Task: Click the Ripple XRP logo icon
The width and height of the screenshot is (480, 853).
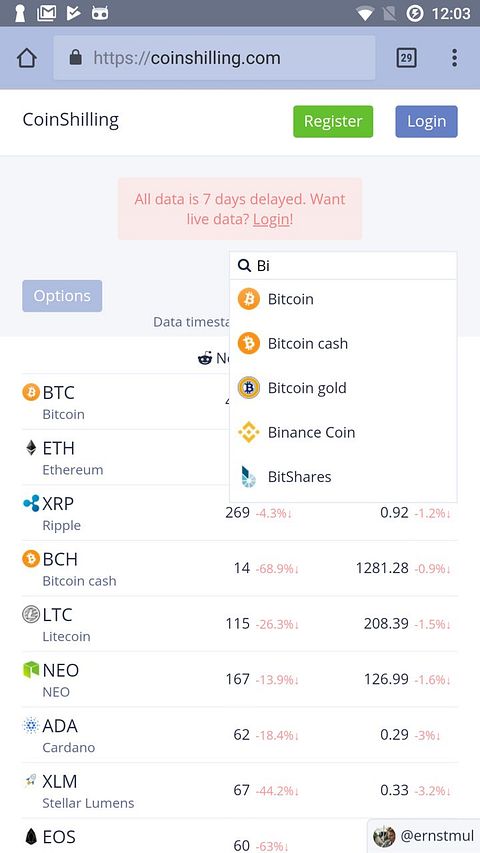Action: (31, 503)
